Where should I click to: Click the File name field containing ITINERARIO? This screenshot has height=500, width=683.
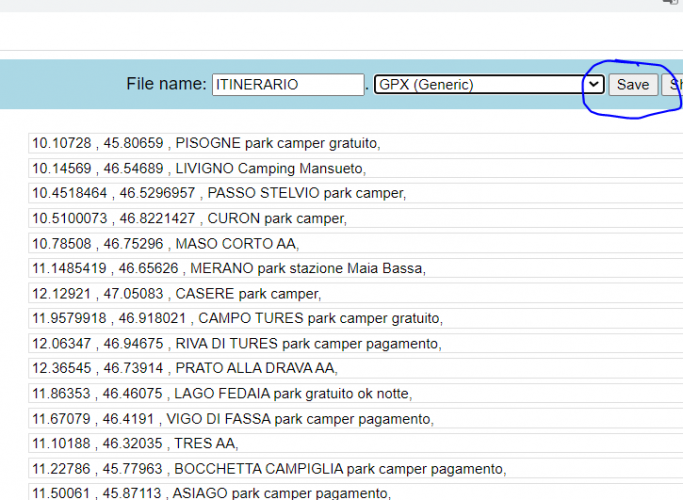[288, 85]
